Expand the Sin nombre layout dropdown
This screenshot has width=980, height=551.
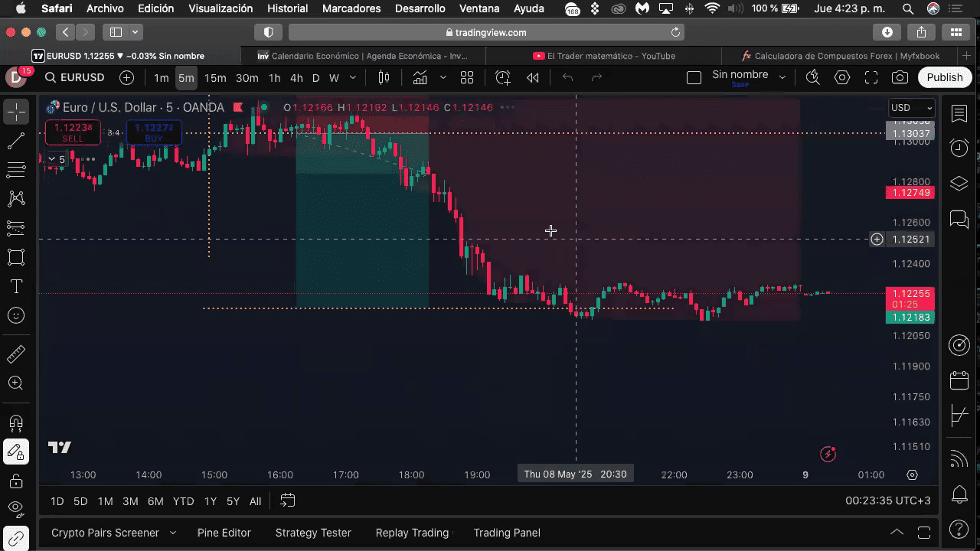pyautogui.click(x=782, y=77)
